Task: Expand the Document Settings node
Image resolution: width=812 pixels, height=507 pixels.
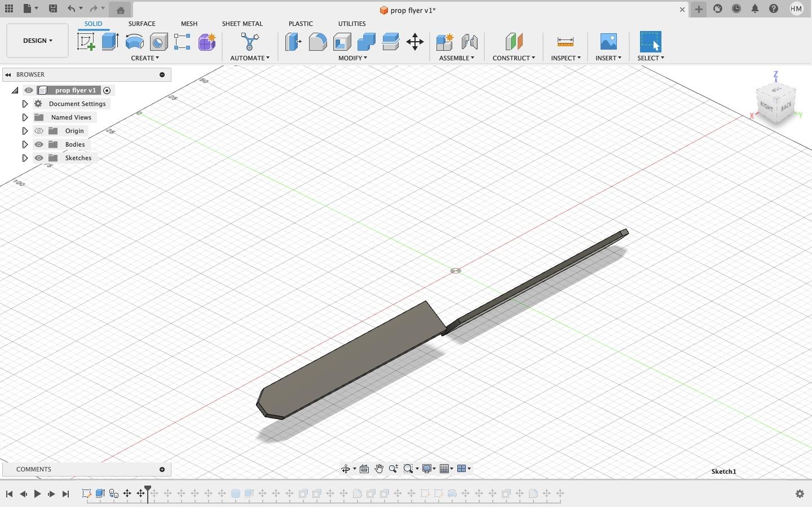Action: (x=25, y=104)
